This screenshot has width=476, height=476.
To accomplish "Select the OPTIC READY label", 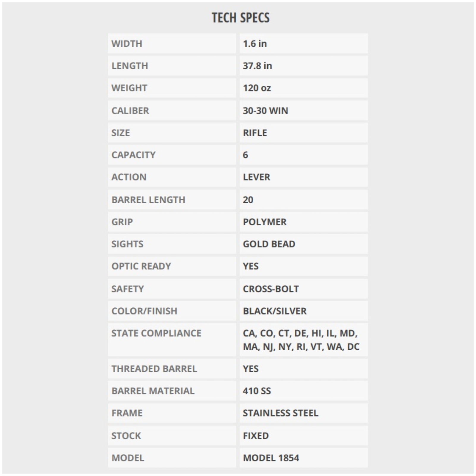I will (x=141, y=266).
